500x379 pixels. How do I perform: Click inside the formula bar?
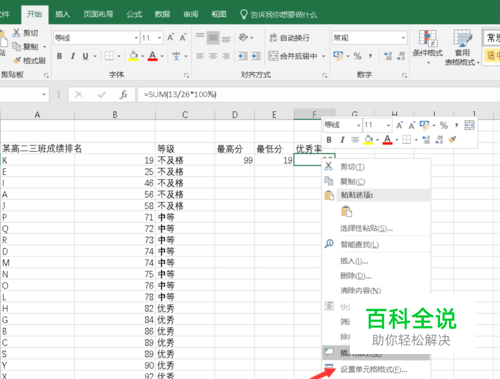318,95
